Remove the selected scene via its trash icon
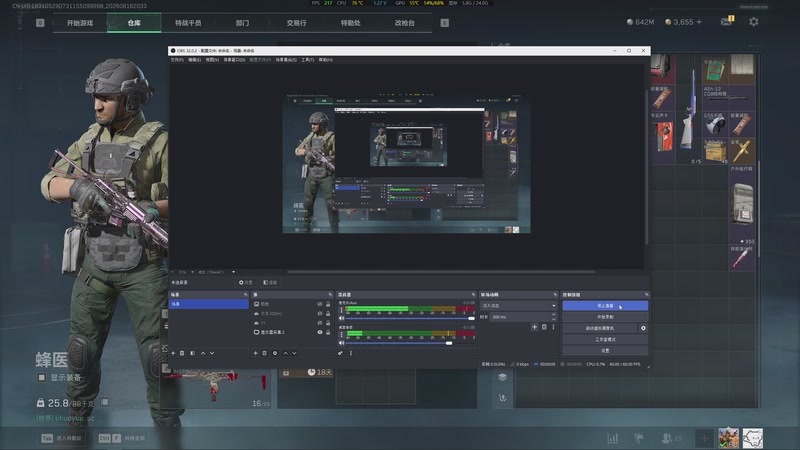Screen dimensions: 800x450 coord(182,353)
